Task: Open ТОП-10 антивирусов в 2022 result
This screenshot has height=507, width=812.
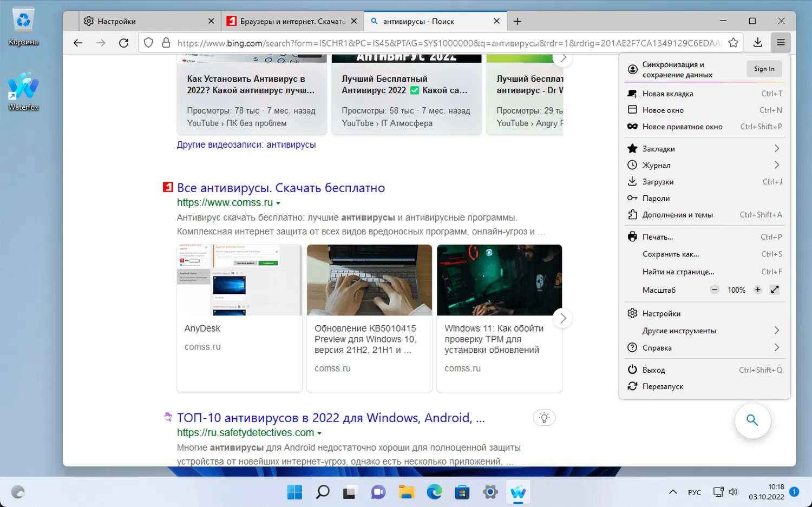Action: pos(331,418)
